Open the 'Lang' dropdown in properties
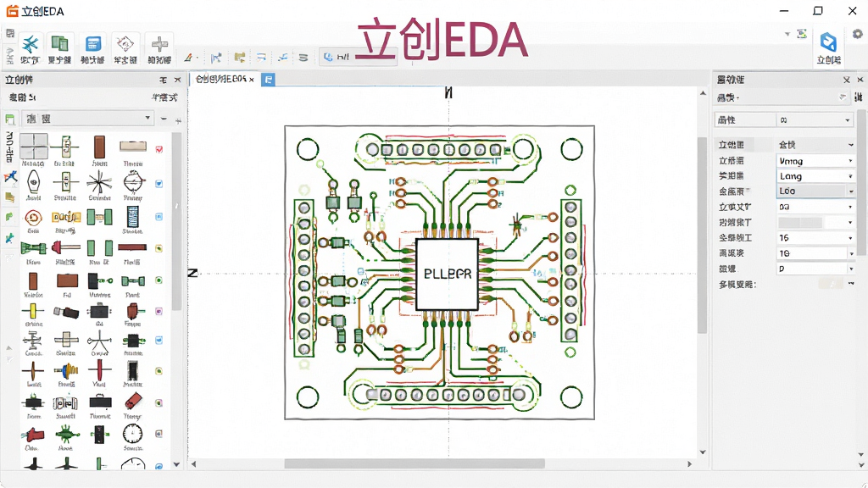The height and width of the screenshot is (488, 868). click(816, 176)
